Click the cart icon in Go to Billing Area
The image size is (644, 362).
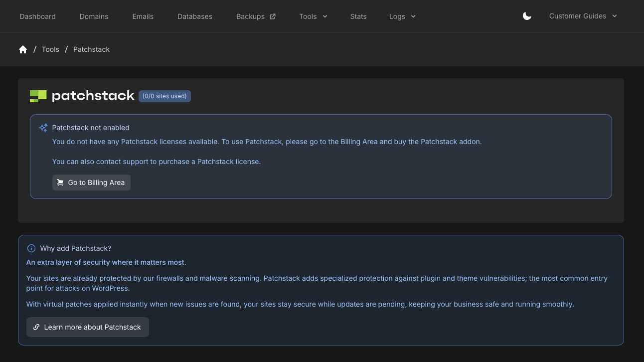pos(60,182)
